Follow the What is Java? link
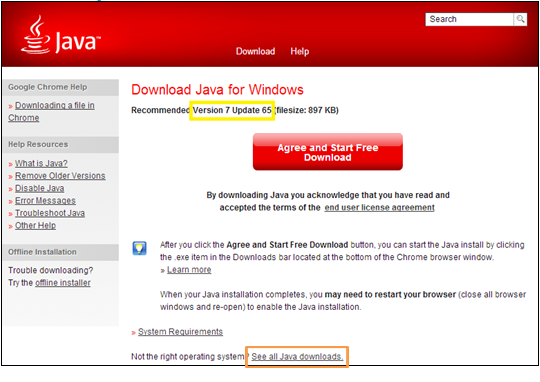This screenshot has width=540, height=382. (x=41, y=163)
